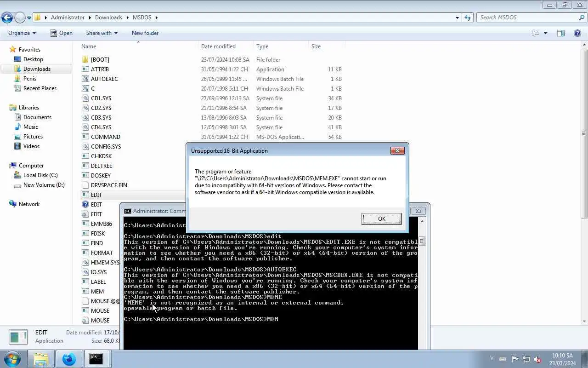Open the Share with menu
Viewport: 588px width, 368px height.
[102, 33]
